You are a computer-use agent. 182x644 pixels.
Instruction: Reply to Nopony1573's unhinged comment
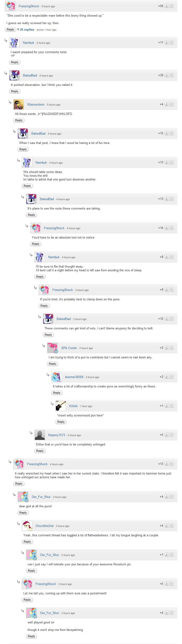(40, 450)
